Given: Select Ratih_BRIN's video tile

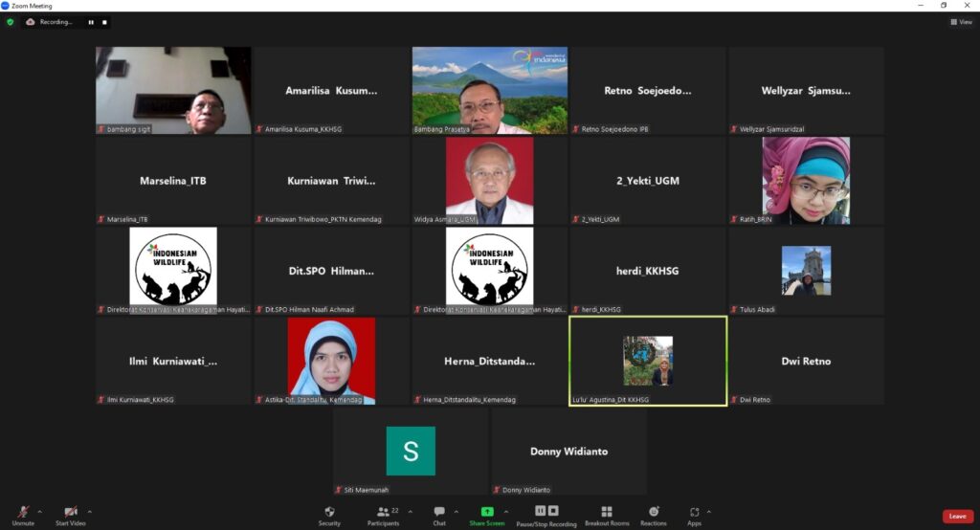Looking at the screenshot, I should 806,181.
